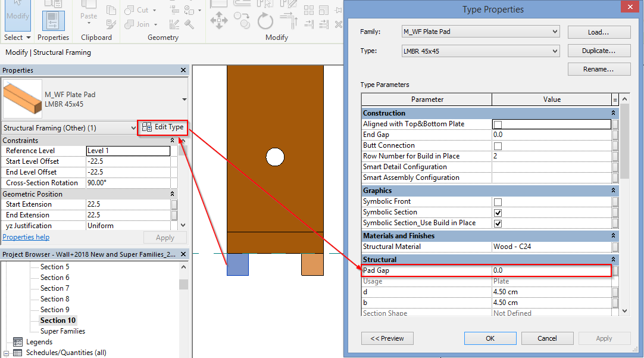
Task: Open Section 10 in Project Browser
Action: tap(58, 320)
